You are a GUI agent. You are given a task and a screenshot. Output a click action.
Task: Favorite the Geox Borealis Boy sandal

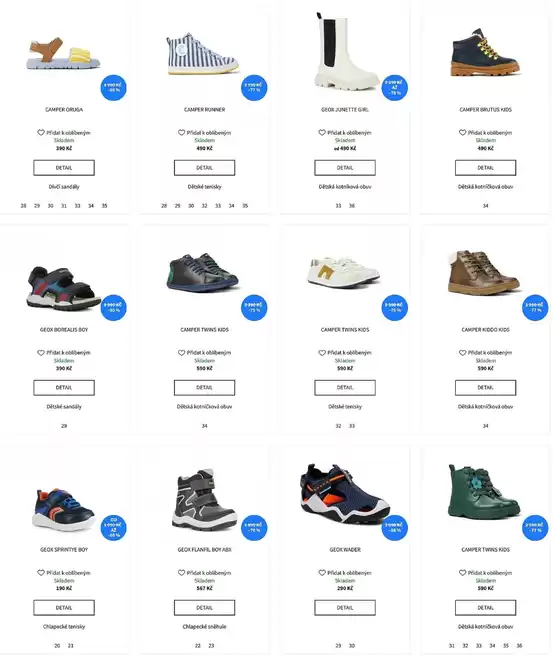coord(41,353)
